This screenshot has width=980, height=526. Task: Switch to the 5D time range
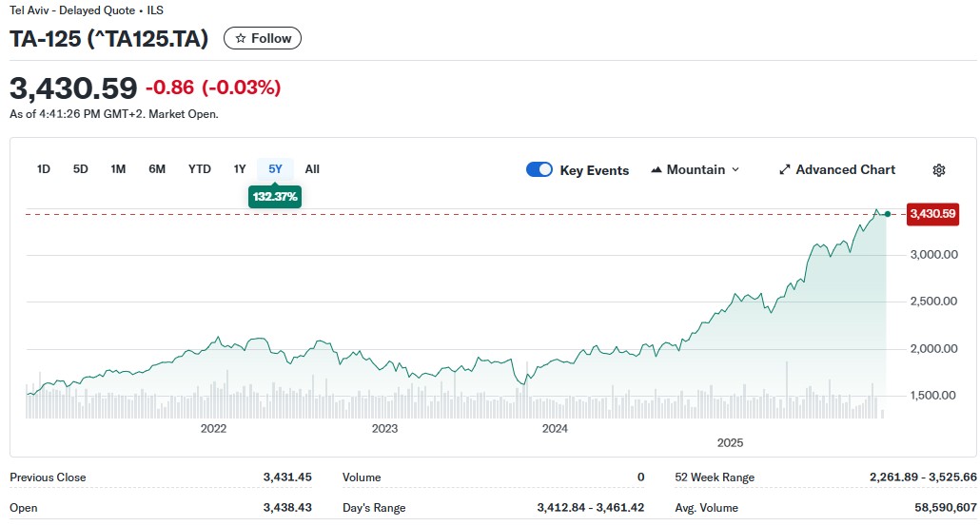point(81,169)
